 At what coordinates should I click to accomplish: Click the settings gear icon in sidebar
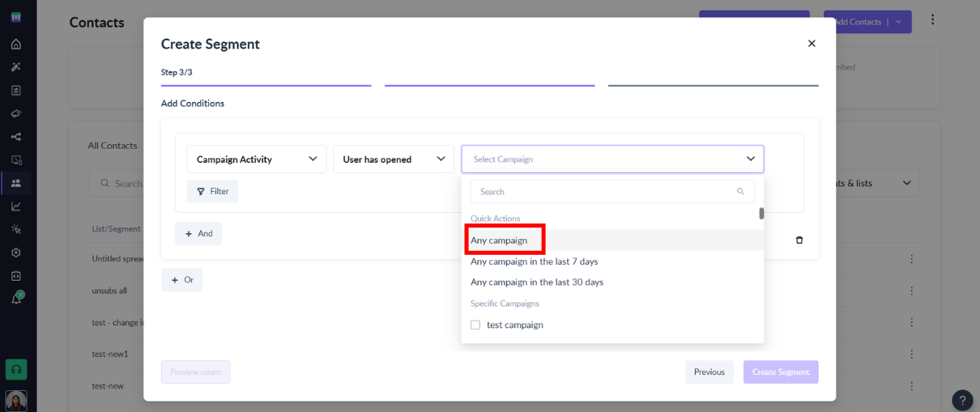pos(16,253)
